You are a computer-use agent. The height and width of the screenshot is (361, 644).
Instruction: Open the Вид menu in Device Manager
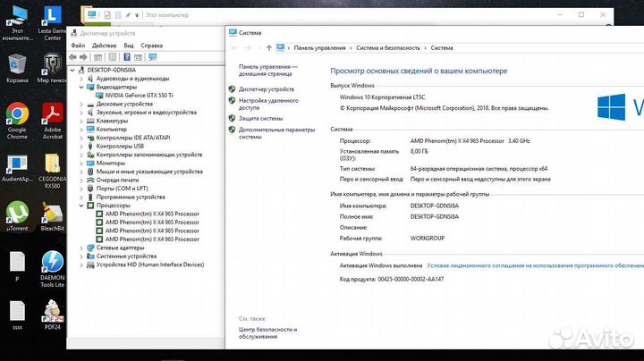pyautogui.click(x=129, y=46)
